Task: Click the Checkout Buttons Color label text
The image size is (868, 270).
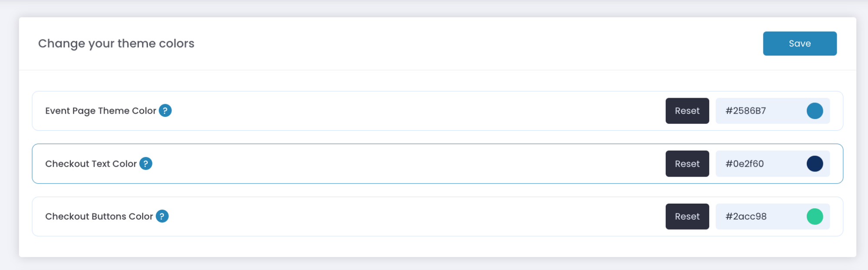Action: (x=99, y=216)
